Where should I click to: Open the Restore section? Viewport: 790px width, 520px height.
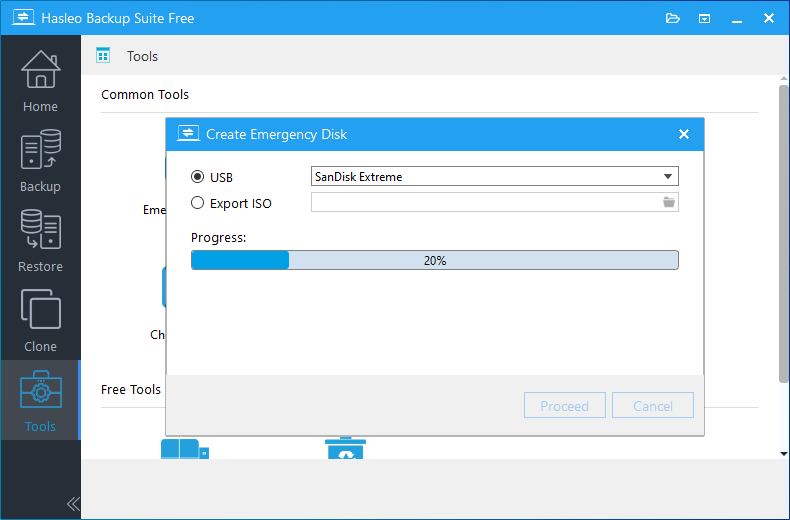coord(40,240)
